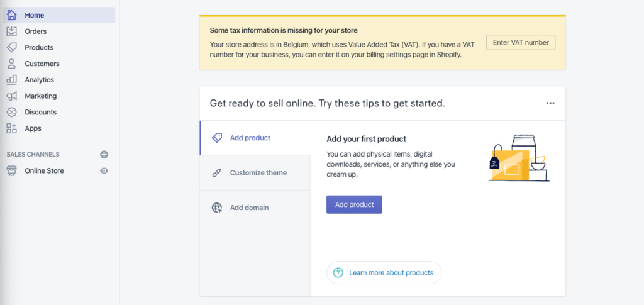Click the blue Add product button
This screenshot has width=644, height=305.
(x=354, y=204)
